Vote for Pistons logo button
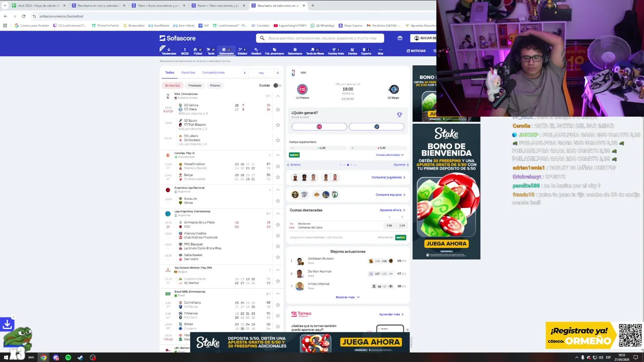 click(319, 127)
